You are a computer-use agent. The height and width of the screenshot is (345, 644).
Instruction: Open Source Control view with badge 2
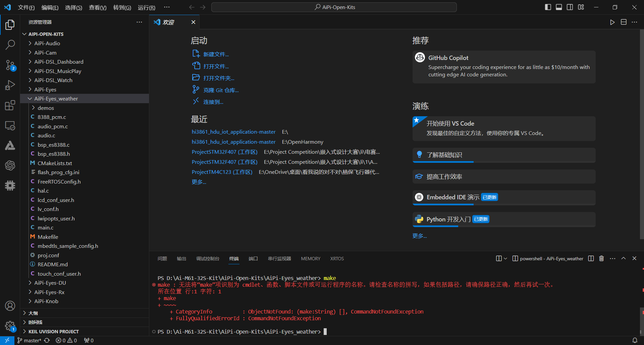pyautogui.click(x=10, y=65)
